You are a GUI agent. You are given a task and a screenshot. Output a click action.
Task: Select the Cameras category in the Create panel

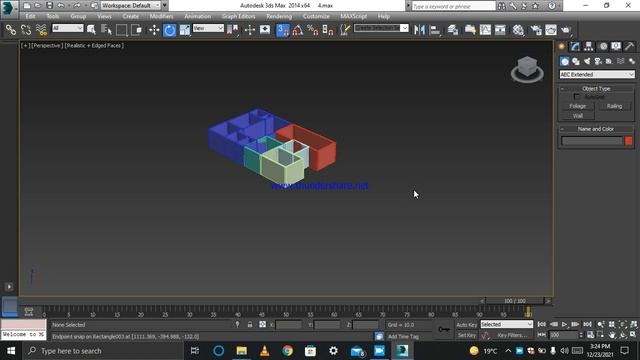pos(598,61)
